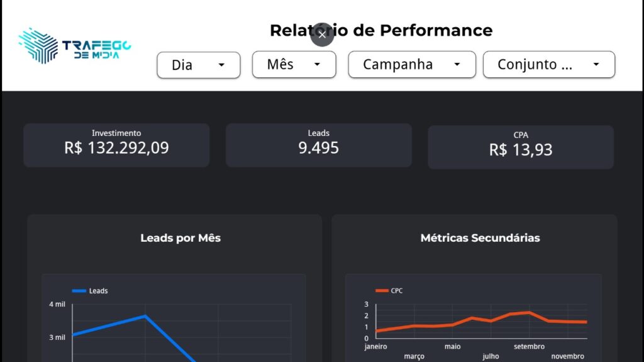Expand the Conjunto dropdown filter
Screen dimensions: 644x362
coord(549,65)
